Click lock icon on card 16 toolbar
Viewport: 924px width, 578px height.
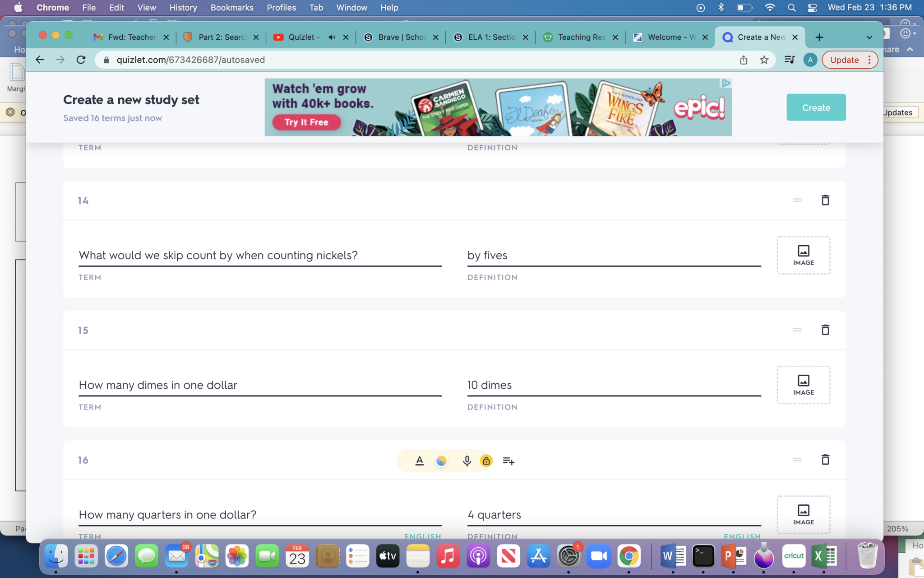tap(486, 461)
